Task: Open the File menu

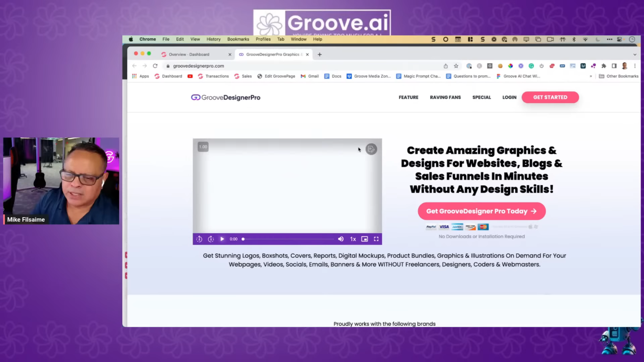Action: [166, 39]
